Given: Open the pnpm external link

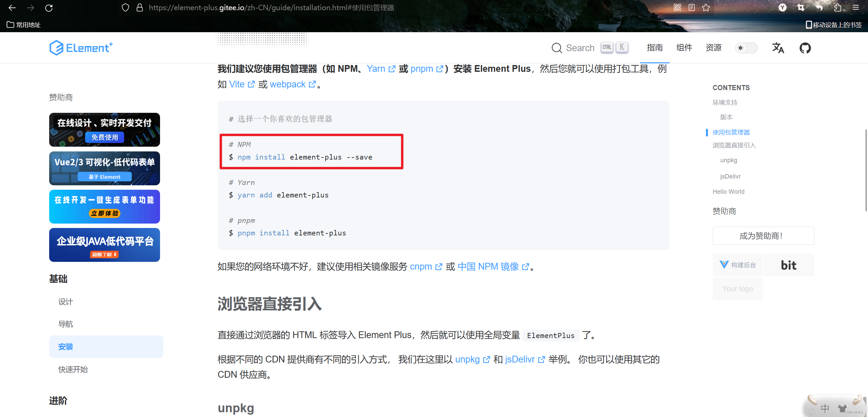Looking at the screenshot, I should (427, 69).
